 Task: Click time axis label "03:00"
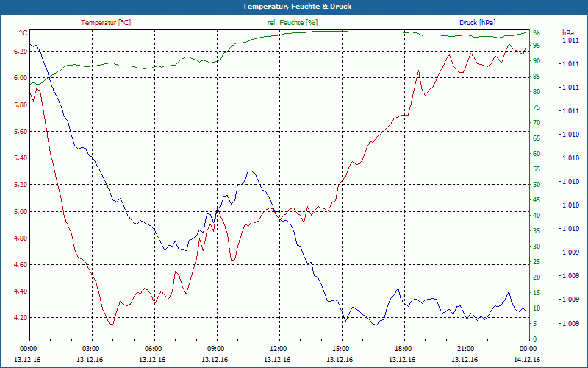(90, 349)
